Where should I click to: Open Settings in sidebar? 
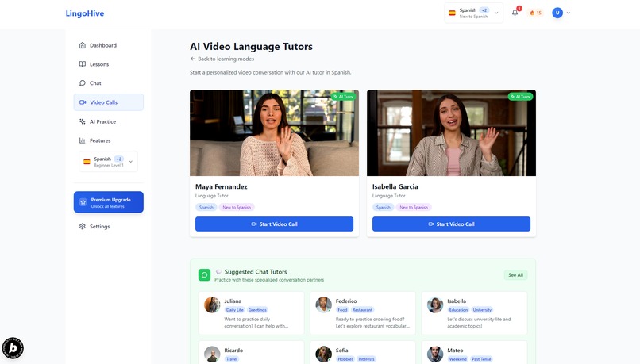[109, 226]
